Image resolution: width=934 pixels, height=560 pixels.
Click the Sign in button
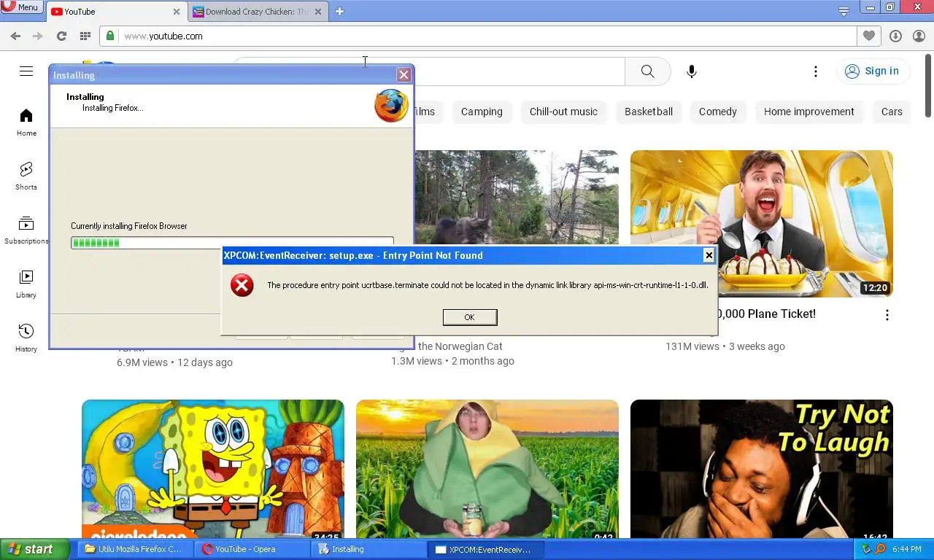873,71
